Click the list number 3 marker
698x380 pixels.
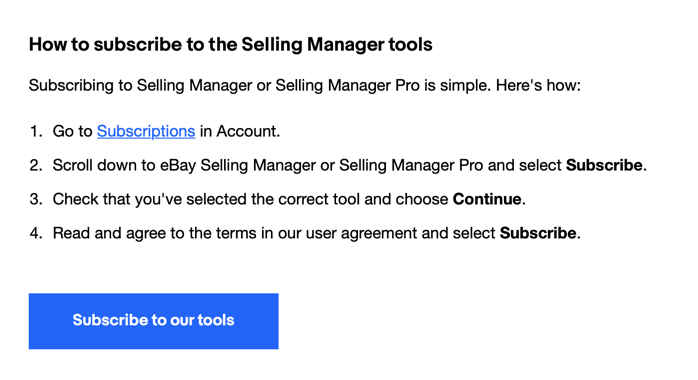tap(36, 199)
